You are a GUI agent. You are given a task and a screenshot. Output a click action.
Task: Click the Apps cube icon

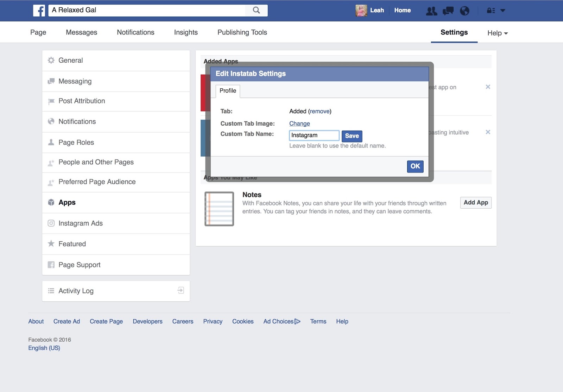pyautogui.click(x=51, y=202)
